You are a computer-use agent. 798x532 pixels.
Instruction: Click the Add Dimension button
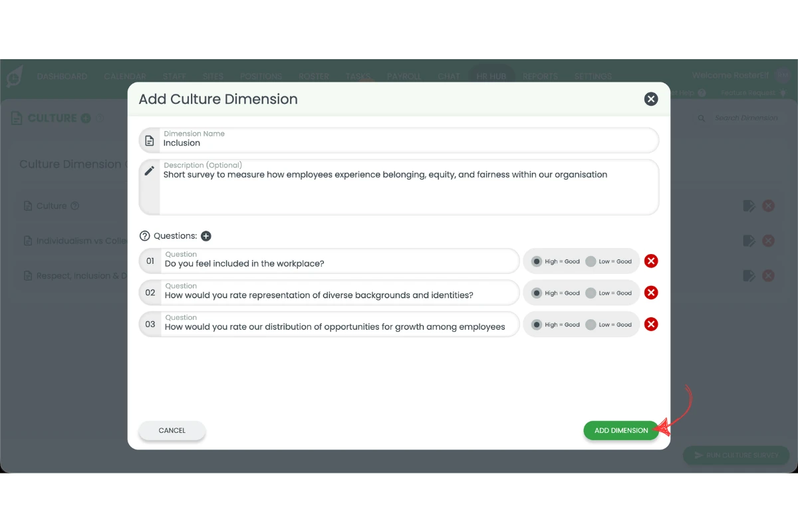point(621,431)
